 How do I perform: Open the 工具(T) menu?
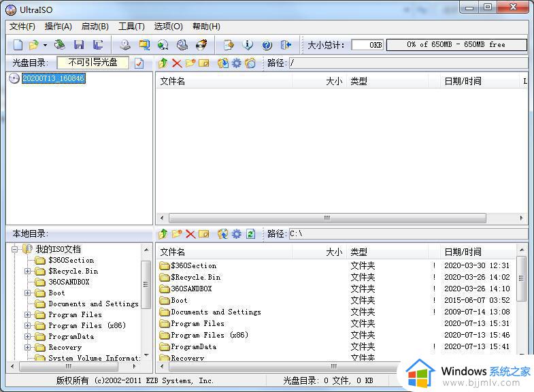coord(131,27)
